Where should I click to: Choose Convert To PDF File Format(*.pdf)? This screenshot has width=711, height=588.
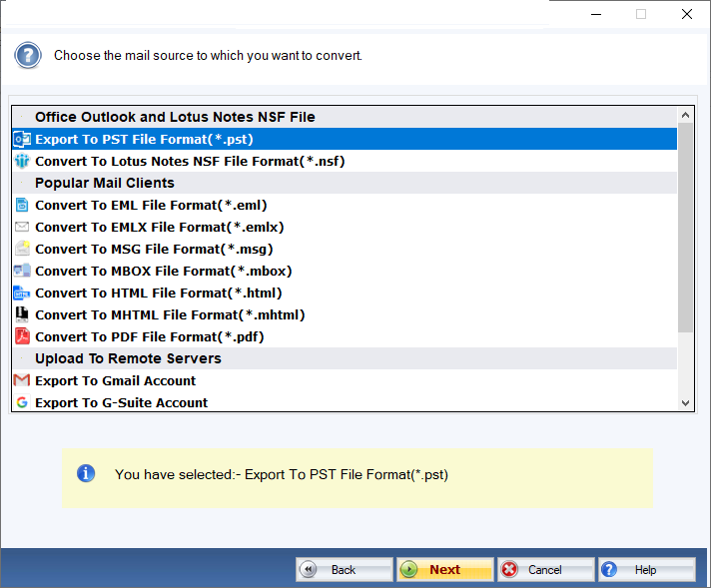(x=345, y=336)
